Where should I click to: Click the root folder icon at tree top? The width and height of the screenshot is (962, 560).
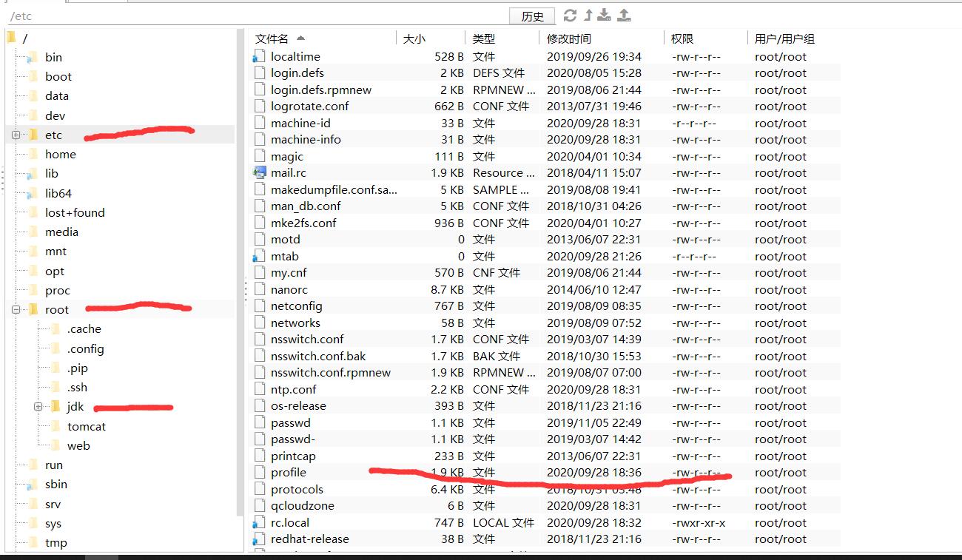tap(11, 38)
